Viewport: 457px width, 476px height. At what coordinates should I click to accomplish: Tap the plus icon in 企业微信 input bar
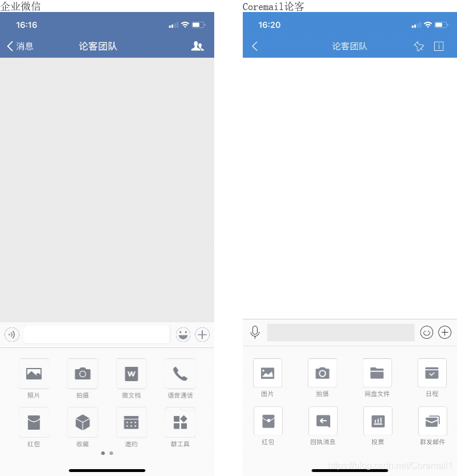coord(202,334)
